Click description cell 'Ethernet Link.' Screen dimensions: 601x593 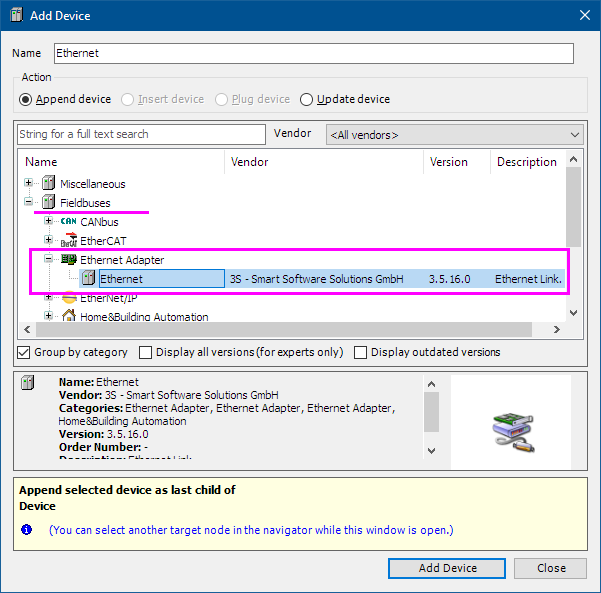click(x=529, y=279)
